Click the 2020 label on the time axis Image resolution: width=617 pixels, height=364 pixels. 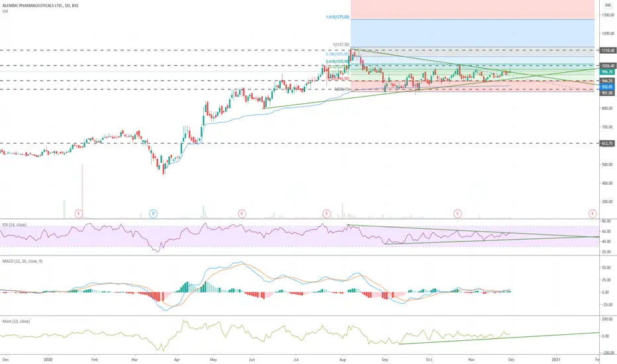[x=48, y=359]
